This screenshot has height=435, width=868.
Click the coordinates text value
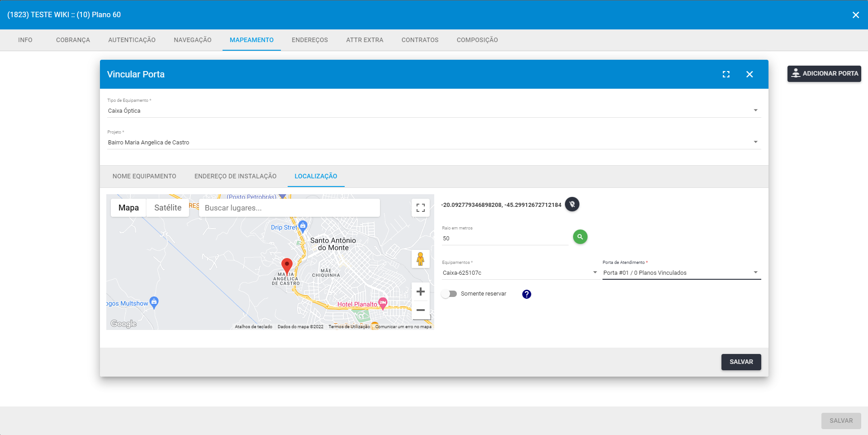501,205
